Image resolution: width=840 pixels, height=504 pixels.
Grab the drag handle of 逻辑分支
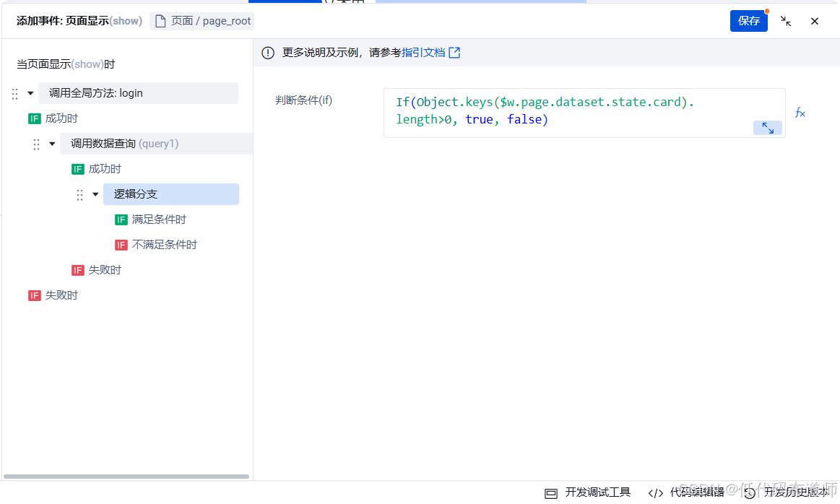(x=80, y=195)
